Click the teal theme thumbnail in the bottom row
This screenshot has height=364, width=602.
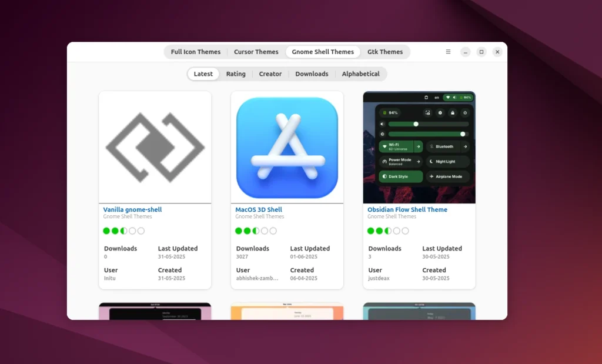tap(419, 312)
